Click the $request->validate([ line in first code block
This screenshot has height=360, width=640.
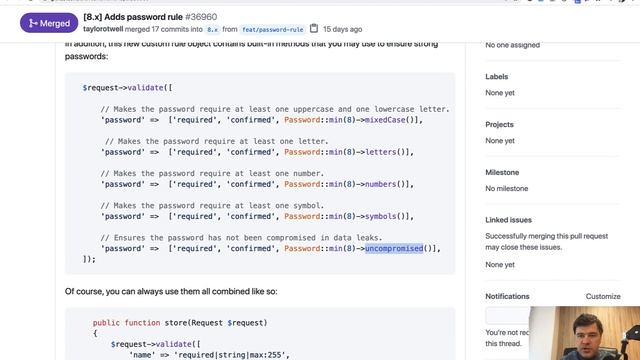tap(127, 87)
